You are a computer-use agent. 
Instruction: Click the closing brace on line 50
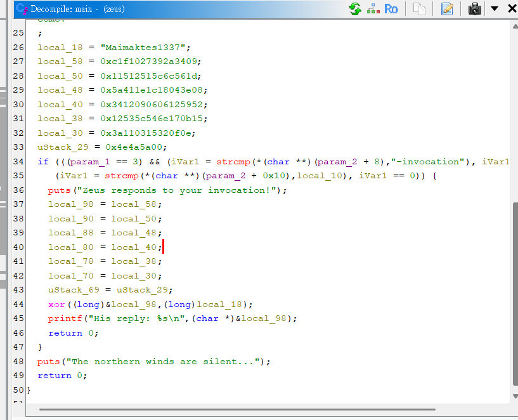[x=29, y=390]
